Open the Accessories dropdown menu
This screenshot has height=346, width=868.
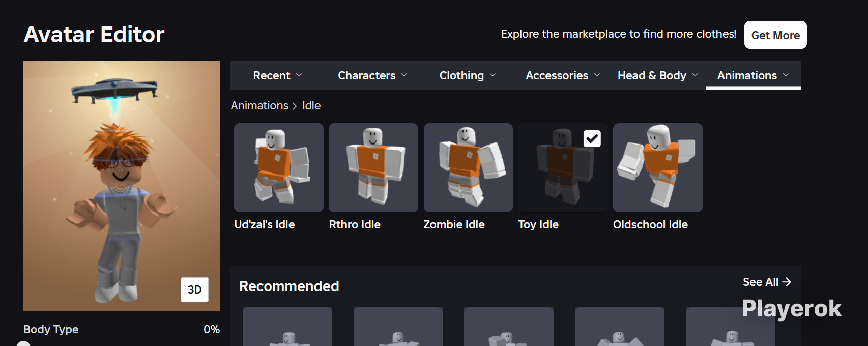tap(563, 75)
